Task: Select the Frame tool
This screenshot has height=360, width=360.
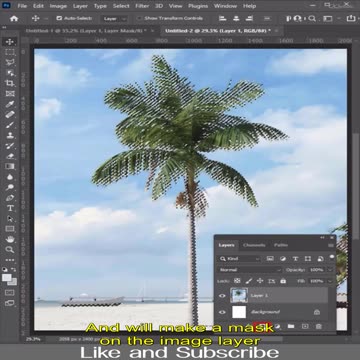Action: point(10,94)
